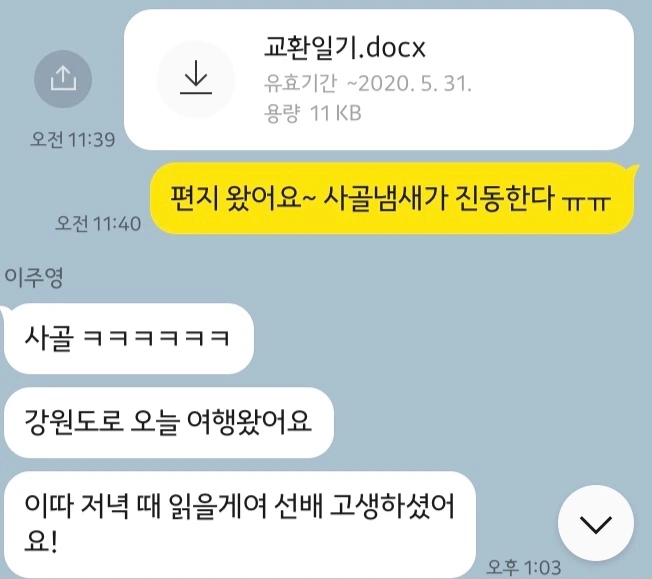
Task: Select the 이따 저녁 때 읽을게여 message
Action: coord(240,524)
